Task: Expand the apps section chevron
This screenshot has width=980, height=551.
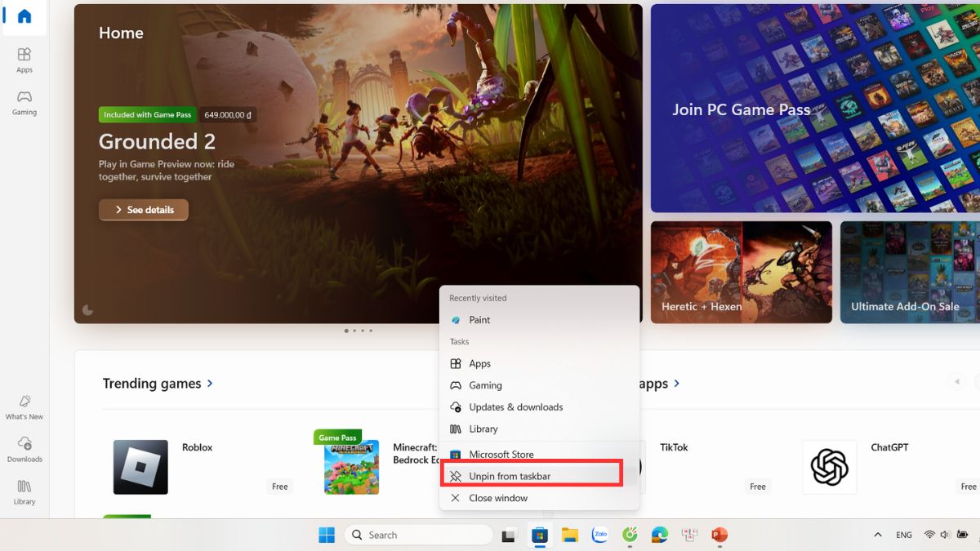Action: point(677,383)
